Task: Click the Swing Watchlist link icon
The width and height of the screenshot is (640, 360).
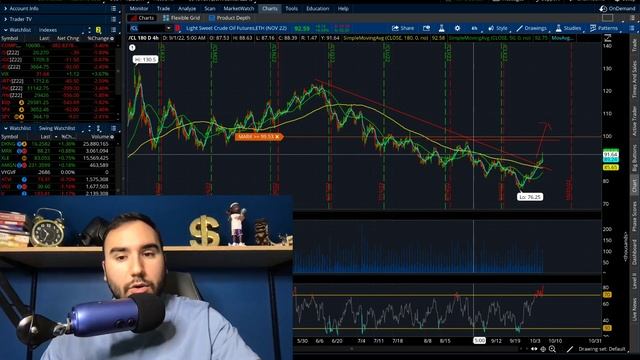Action: coord(98,128)
